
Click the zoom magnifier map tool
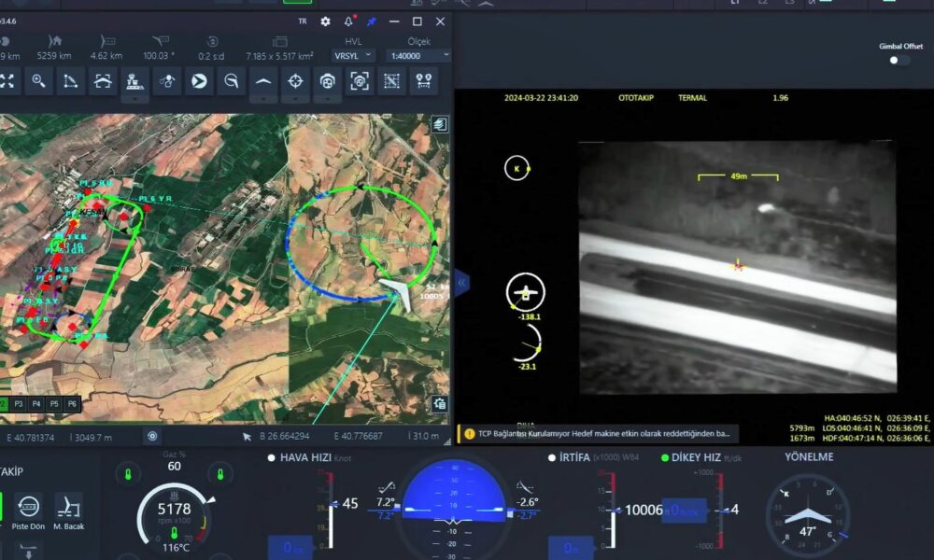pos(38,82)
